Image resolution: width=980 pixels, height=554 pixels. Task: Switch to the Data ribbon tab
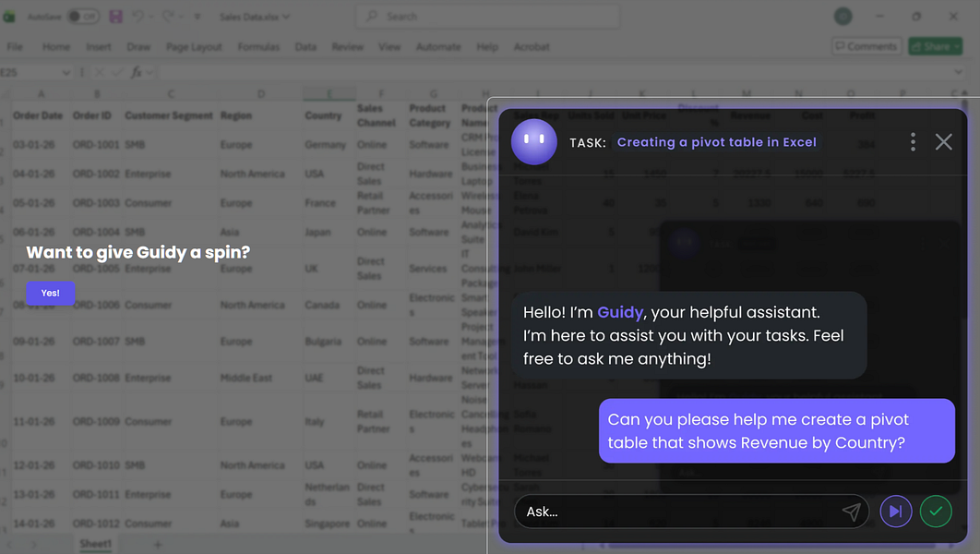click(305, 47)
